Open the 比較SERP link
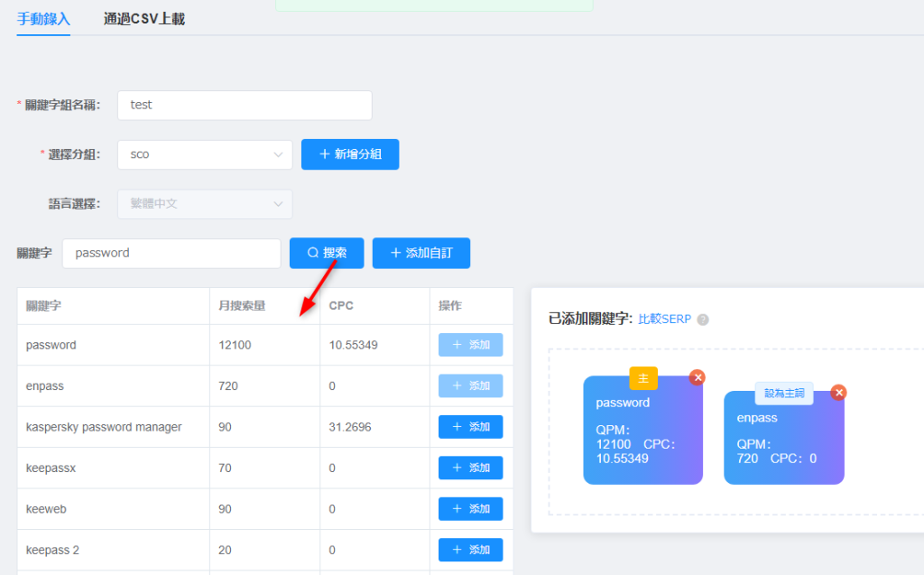 click(664, 319)
